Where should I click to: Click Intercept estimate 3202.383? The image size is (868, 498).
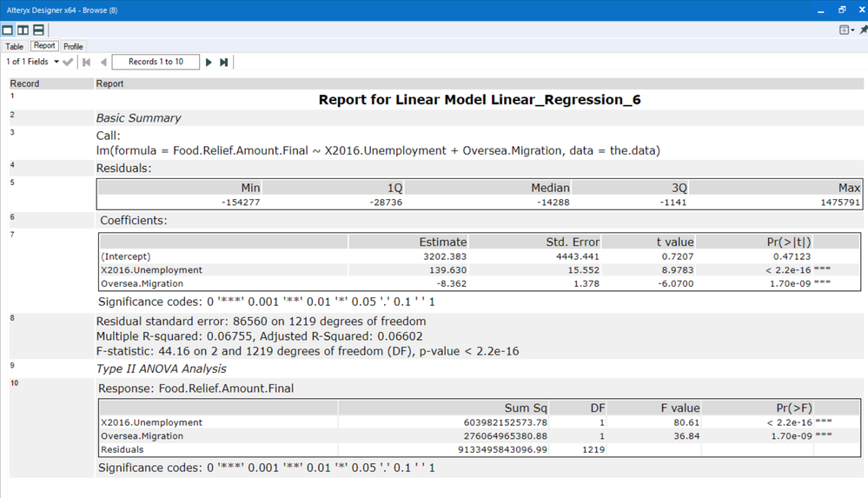click(x=445, y=256)
